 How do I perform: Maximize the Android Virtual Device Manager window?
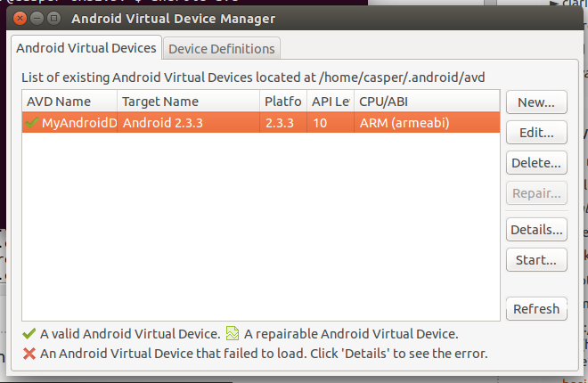[x=54, y=18]
